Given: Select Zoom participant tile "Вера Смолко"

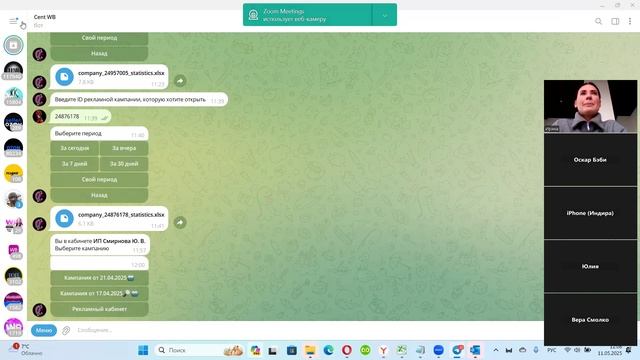Looking at the screenshot, I should (x=590, y=320).
